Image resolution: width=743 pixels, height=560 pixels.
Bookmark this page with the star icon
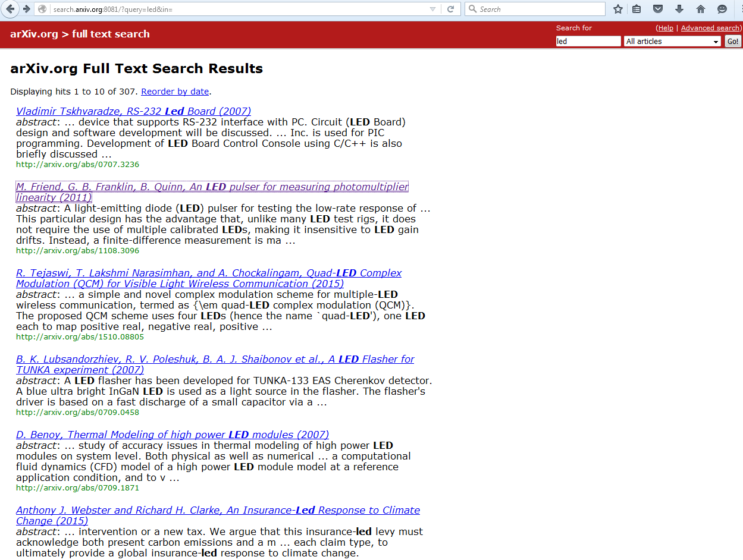(x=618, y=9)
